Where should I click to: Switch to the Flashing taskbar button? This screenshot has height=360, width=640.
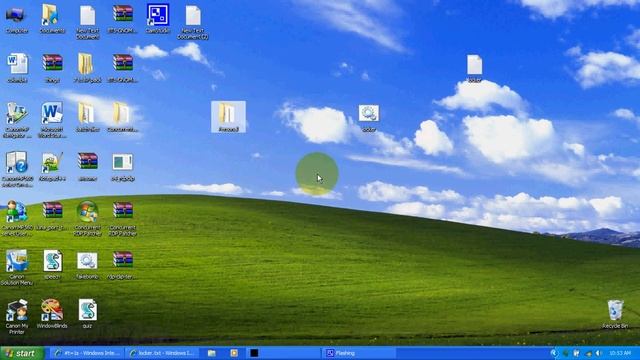pyautogui.click(x=359, y=353)
